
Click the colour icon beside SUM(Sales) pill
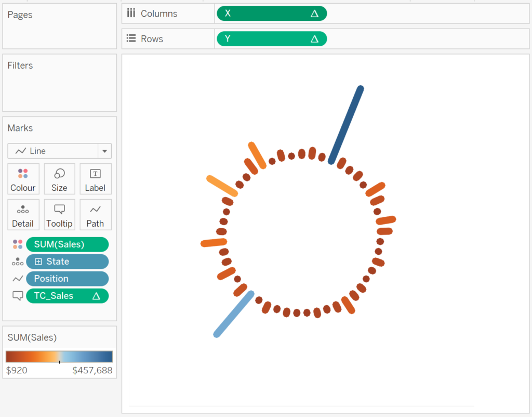click(x=18, y=244)
